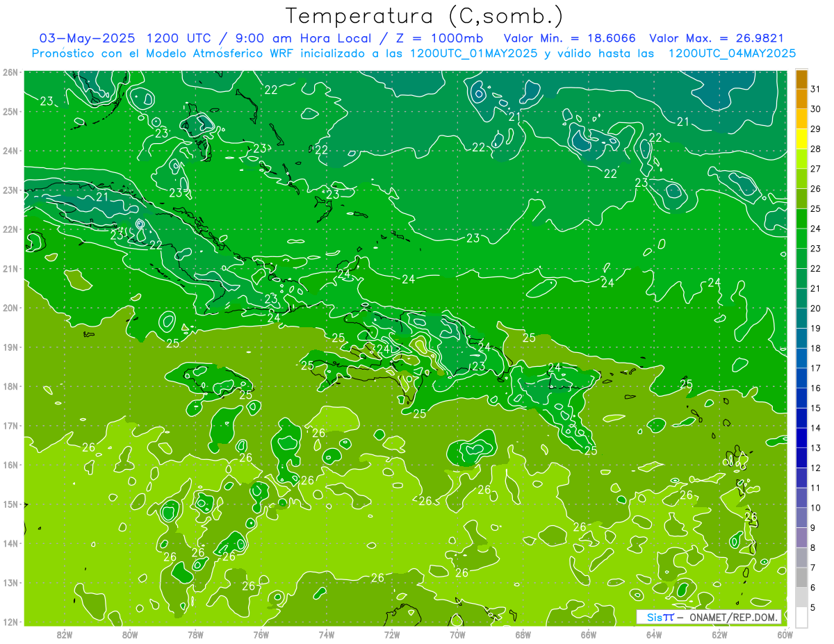This screenshot has height=644, width=834.
Task: Click the "ONAMET/REP.DOM." credit label
Action: coord(733,617)
